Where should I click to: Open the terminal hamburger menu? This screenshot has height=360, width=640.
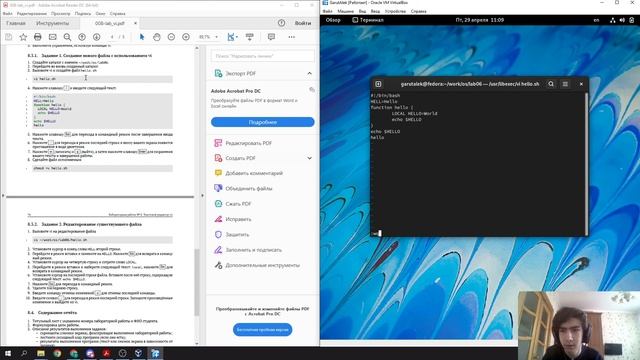pyautogui.click(x=565, y=84)
